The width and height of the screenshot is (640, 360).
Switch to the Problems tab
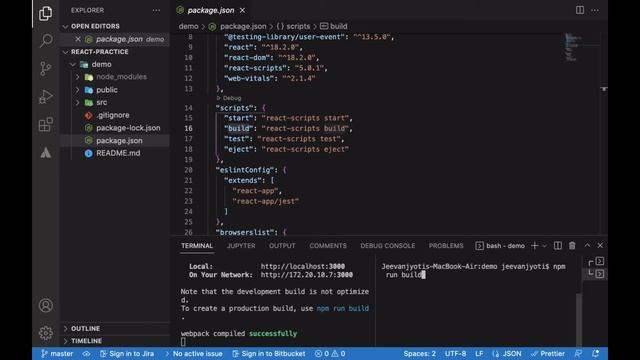click(446, 246)
